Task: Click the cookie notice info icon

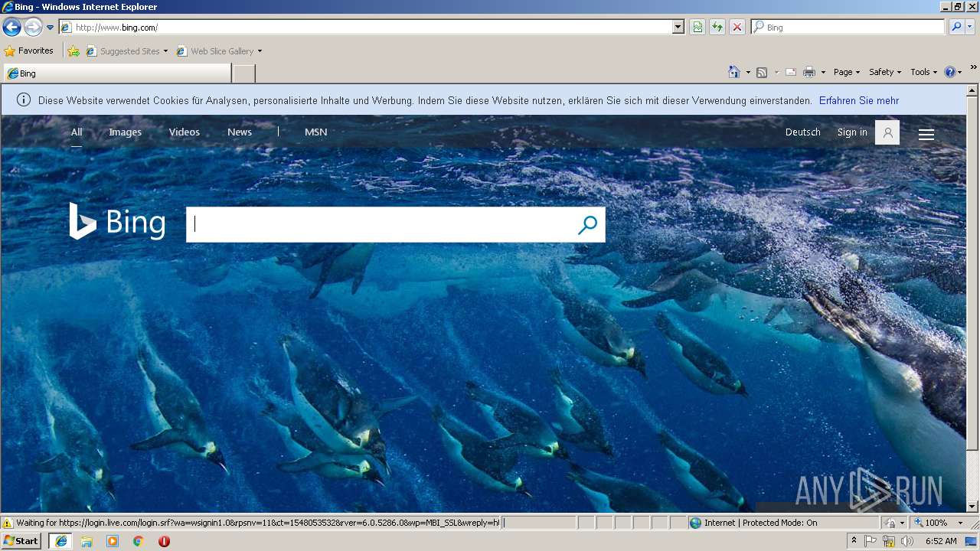Action: (24, 100)
